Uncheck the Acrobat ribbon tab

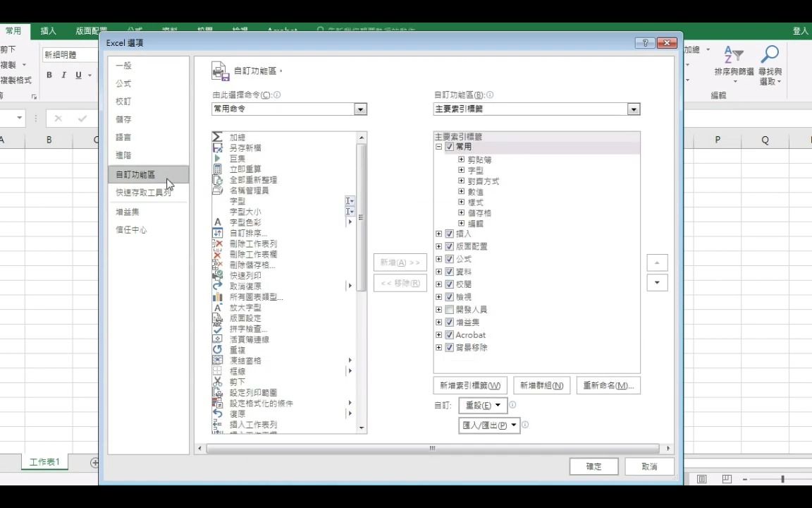(449, 334)
